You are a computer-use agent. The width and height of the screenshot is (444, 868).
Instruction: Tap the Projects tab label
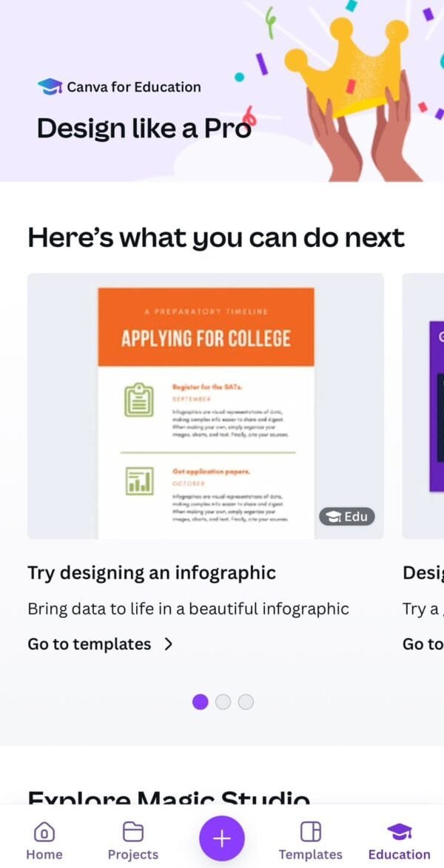(133, 854)
